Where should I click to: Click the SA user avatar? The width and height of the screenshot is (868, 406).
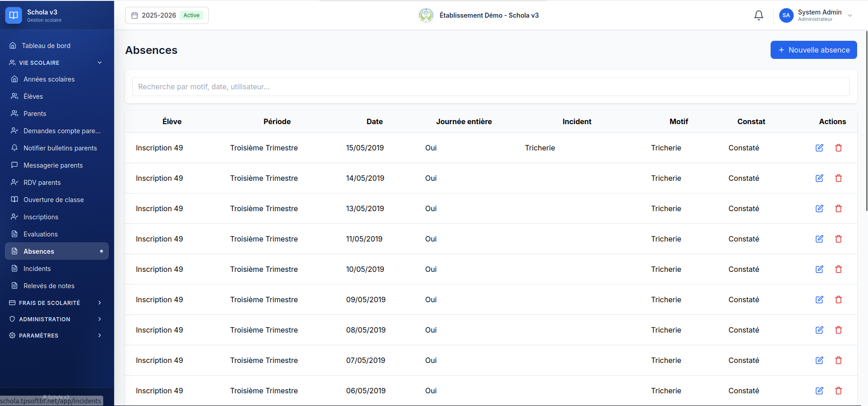click(786, 15)
